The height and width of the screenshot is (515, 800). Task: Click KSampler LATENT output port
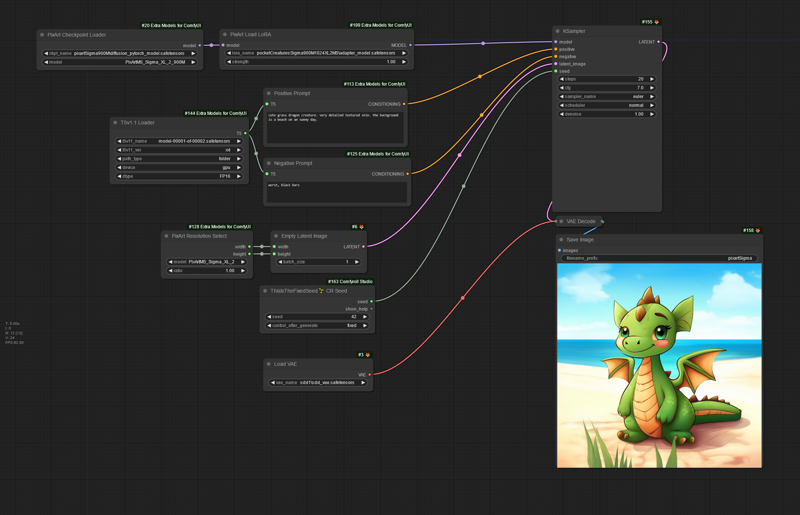pos(658,42)
